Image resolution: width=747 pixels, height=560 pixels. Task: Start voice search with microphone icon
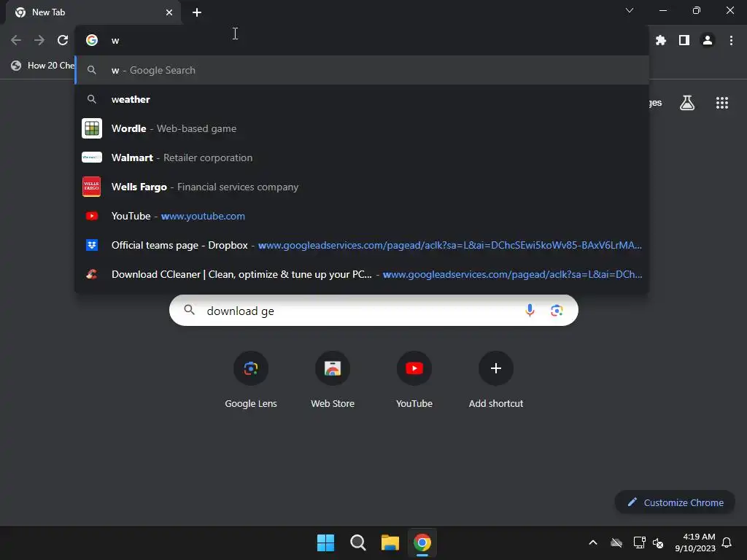pyautogui.click(x=530, y=311)
